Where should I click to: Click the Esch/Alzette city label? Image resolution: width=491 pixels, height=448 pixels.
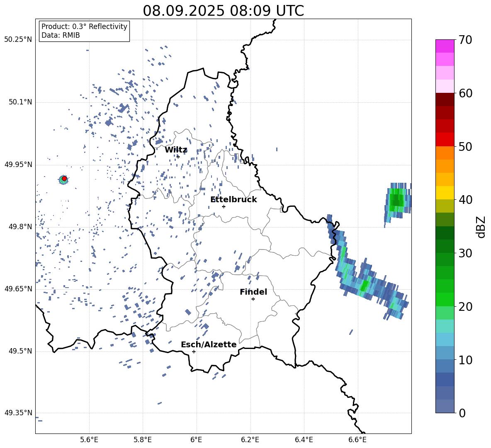point(209,344)
